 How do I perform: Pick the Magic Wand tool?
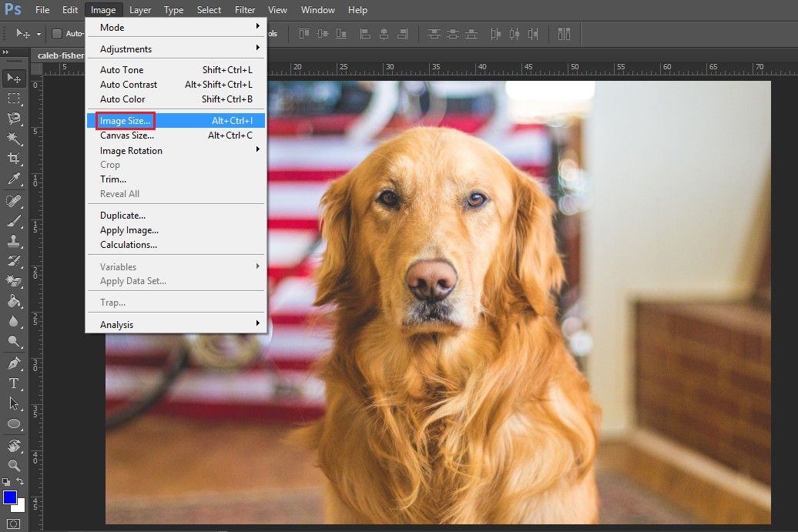tap(14, 139)
